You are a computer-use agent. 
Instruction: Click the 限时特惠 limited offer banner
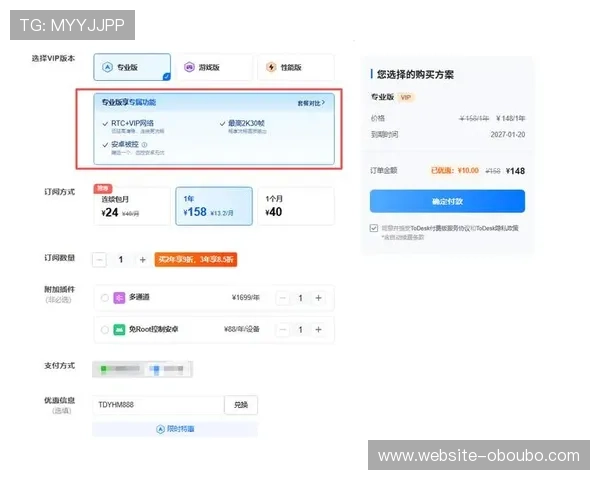[x=175, y=429]
